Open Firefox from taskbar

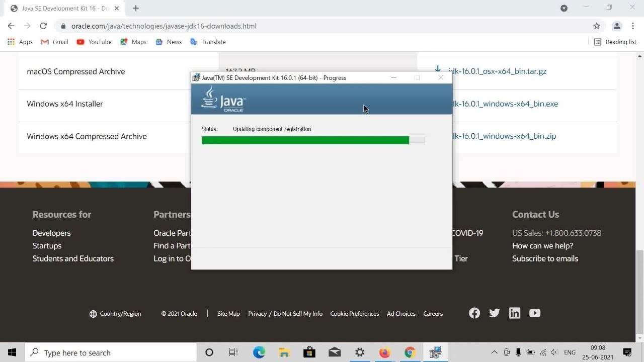pyautogui.click(x=384, y=352)
